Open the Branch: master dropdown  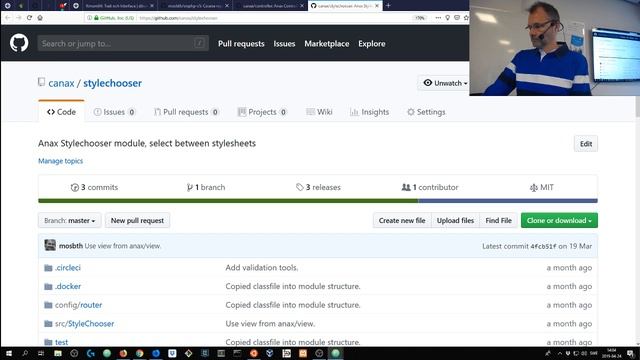(69, 220)
